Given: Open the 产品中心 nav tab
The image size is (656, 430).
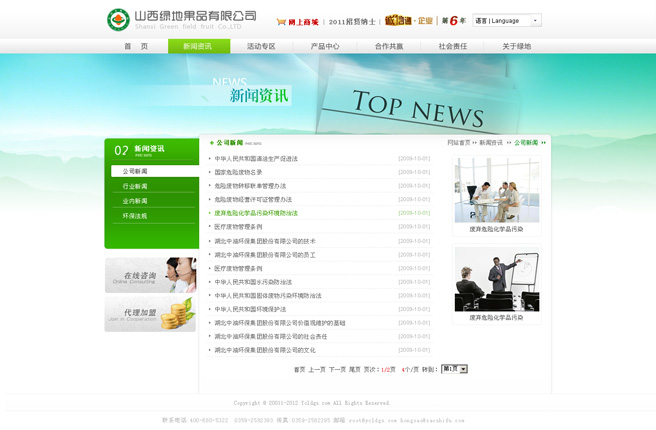Looking at the screenshot, I should pos(325,46).
